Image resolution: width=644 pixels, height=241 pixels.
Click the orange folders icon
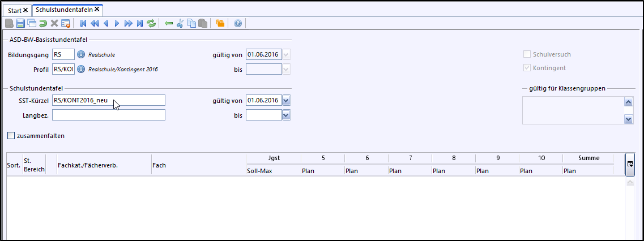coord(220,23)
